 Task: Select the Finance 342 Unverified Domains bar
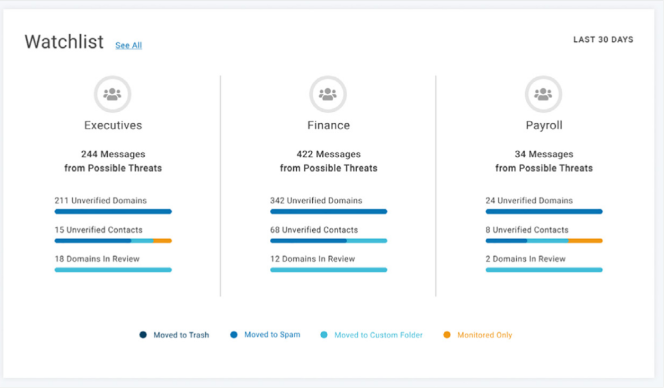(x=329, y=211)
